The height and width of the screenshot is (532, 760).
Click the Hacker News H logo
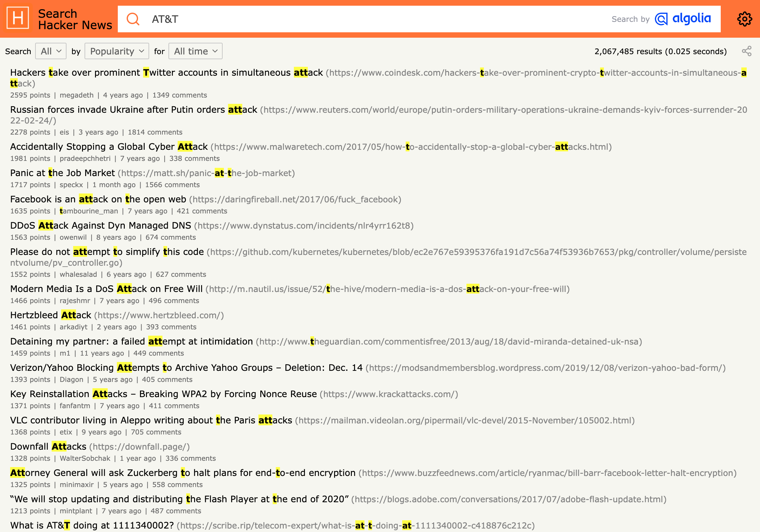17,18
